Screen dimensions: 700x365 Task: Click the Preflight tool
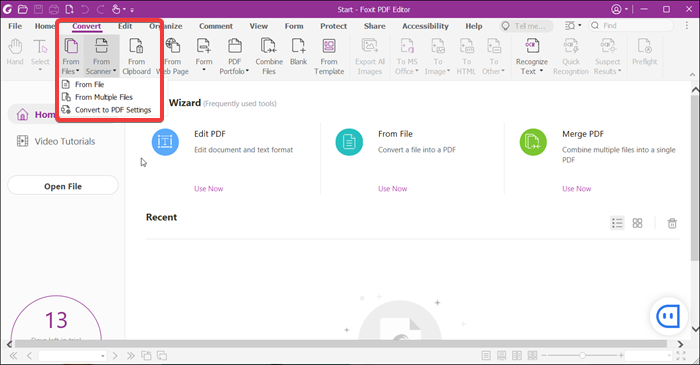(645, 53)
